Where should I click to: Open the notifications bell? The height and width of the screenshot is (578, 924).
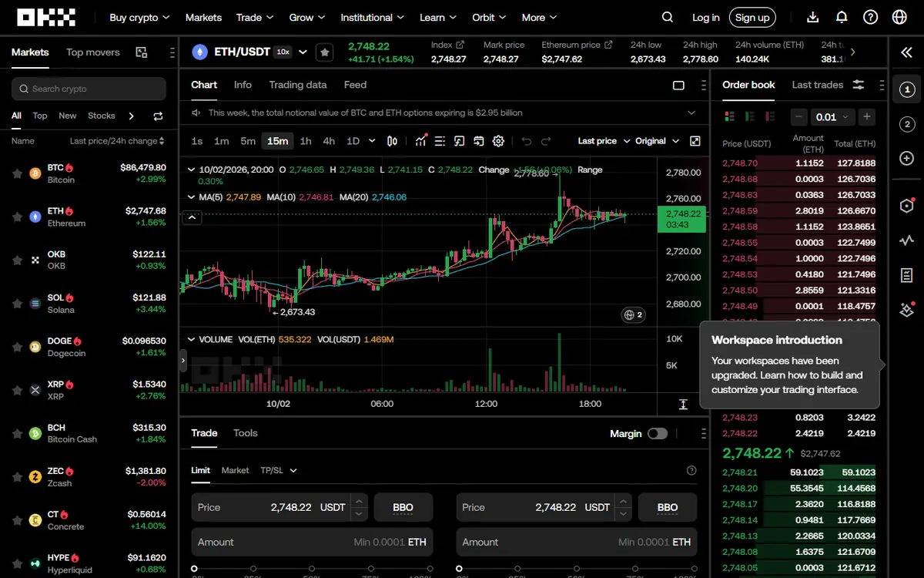point(842,17)
